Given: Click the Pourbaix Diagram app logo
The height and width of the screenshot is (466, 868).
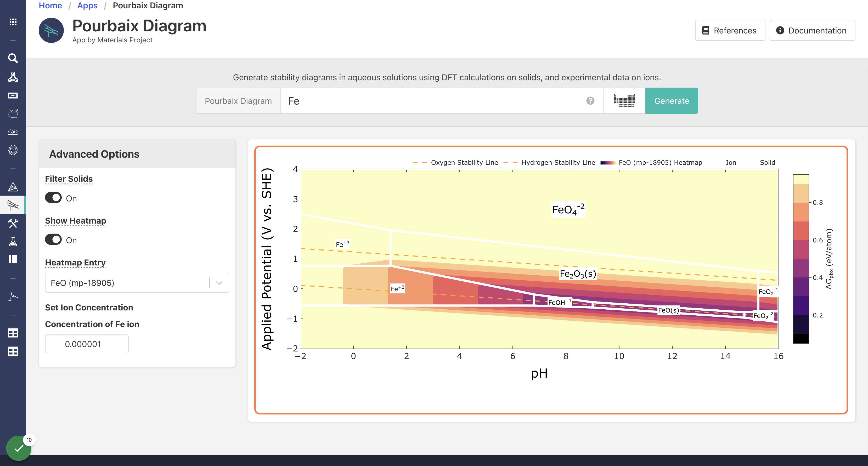Looking at the screenshot, I should click(x=51, y=30).
